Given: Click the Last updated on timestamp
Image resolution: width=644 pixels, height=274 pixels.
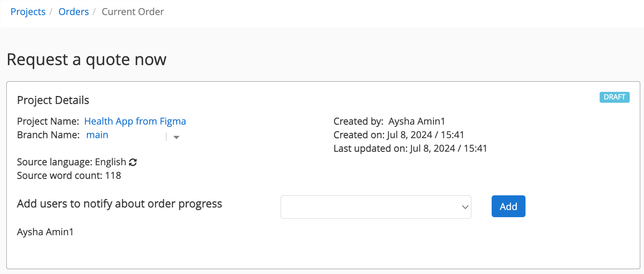Looking at the screenshot, I should pos(410,148).
